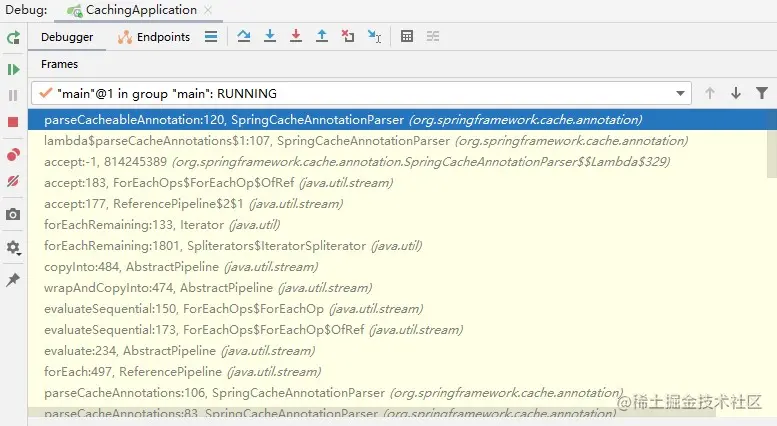Select frame evaluateSequential:173 ForEachOps$ForEachOp$OfRef
The image size is (777, 426).
tap(397, 330)
